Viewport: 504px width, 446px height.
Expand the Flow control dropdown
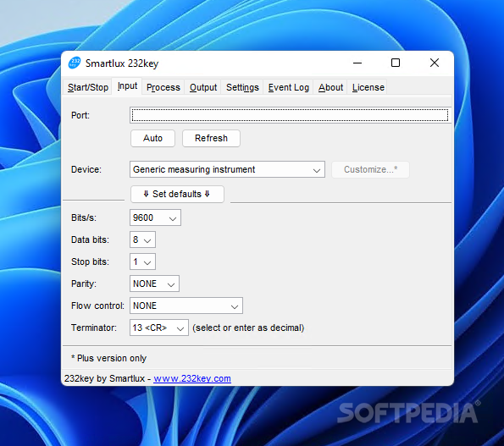186,306
